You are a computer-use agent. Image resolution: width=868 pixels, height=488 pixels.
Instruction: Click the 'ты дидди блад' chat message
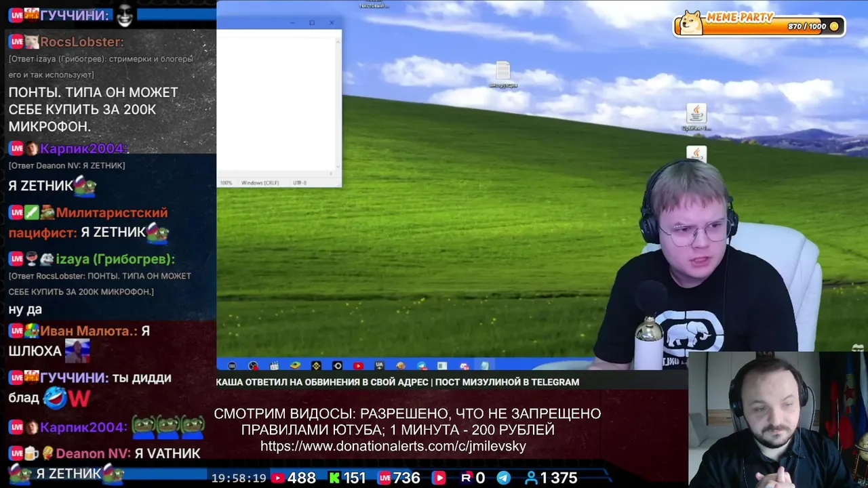tap(90, 387)
